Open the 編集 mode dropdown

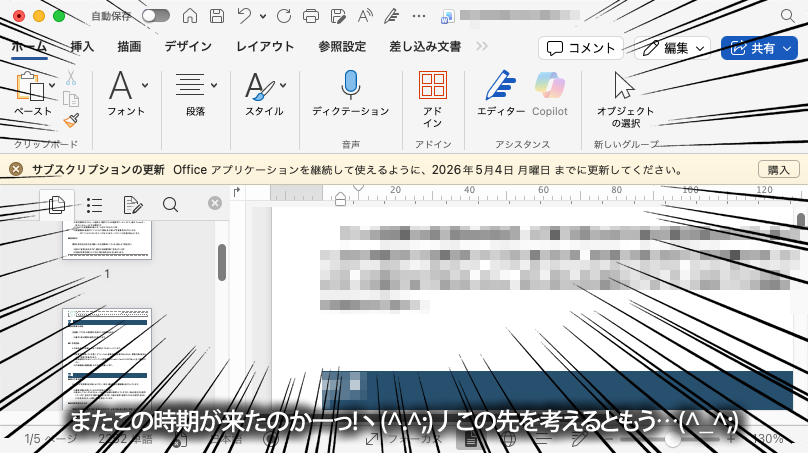point(672,48)
